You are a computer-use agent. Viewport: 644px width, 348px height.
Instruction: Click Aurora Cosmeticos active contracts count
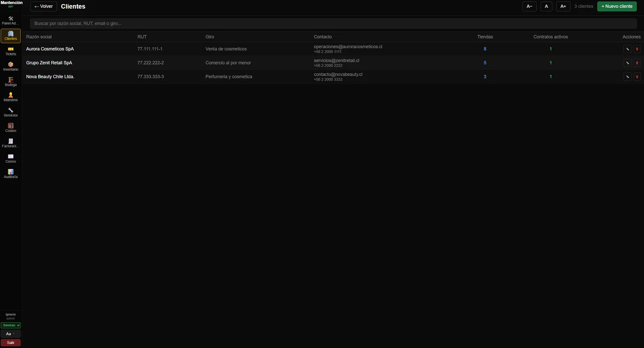click(x=551, y=49)
